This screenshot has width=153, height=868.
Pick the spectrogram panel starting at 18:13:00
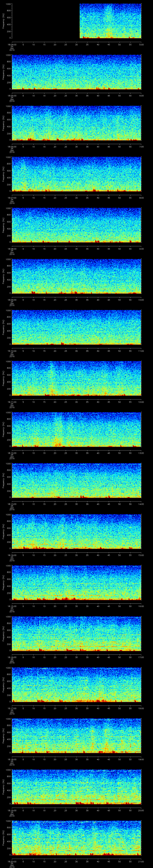[x=77, y=481]
